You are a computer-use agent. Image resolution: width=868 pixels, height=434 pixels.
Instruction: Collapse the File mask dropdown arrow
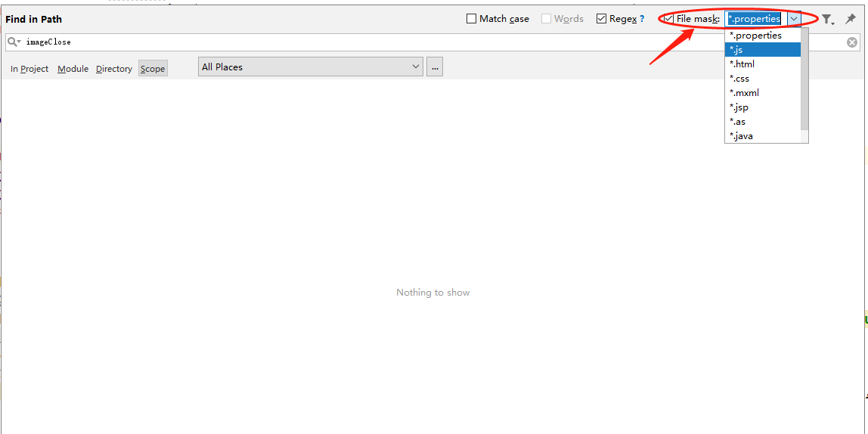click(794, 19)
